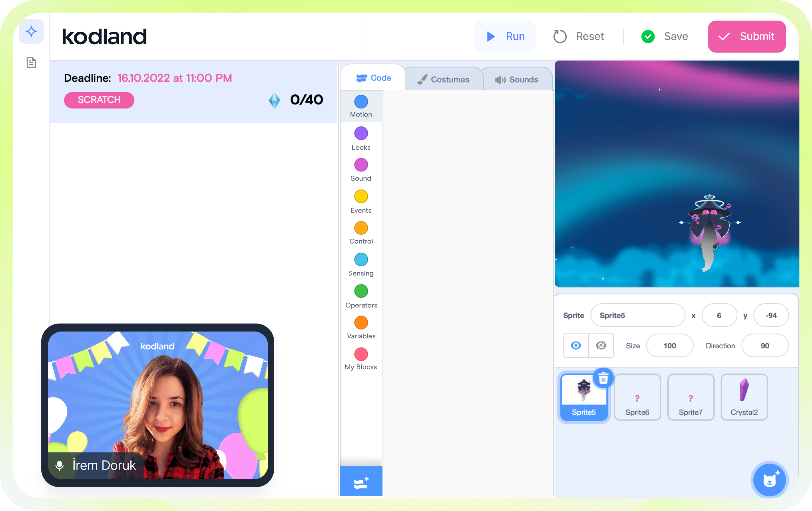Click the SCRATCH tag button
Screen dimensions: 812x511
pyautogui.click(x=99, y=100)
